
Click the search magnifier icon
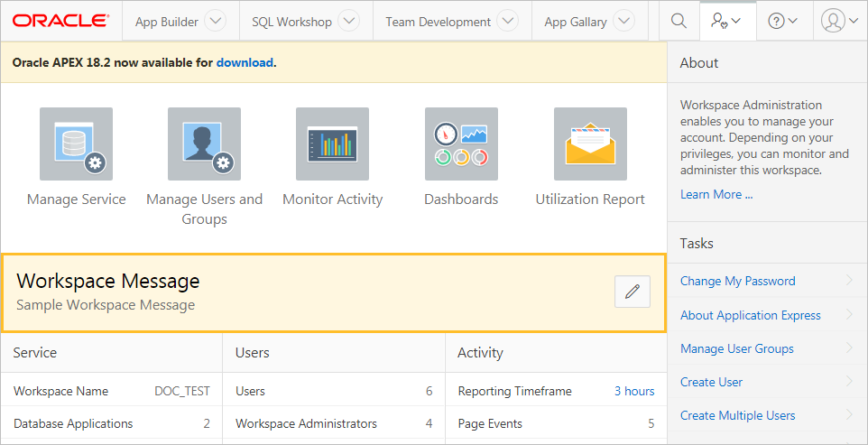click(679, 22)
